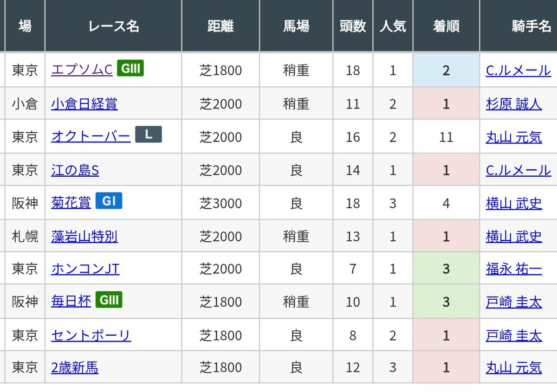The width and height of the screenshot is (557, 392).
Task: Click the GIII badge next to エプソムC
Action: tap(130, 70)
